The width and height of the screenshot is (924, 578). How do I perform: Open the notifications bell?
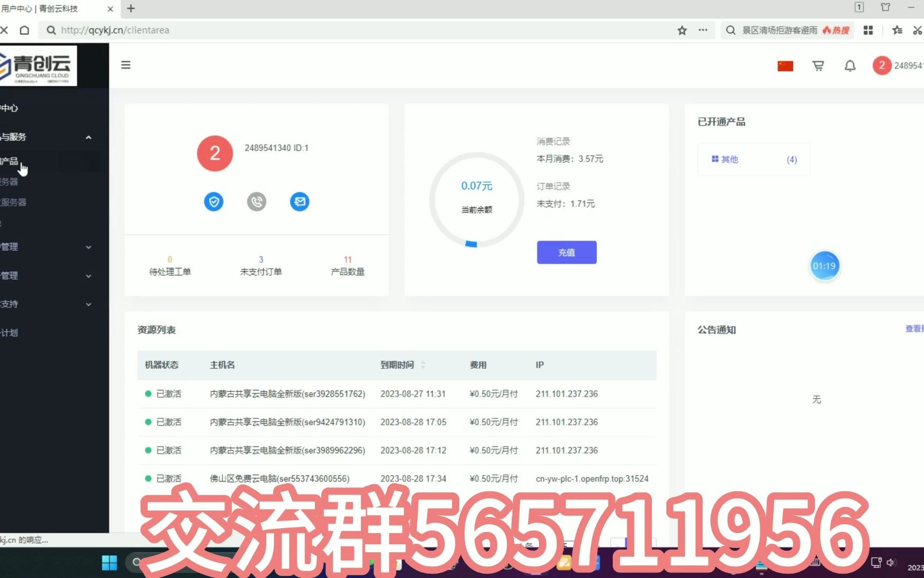850,66
